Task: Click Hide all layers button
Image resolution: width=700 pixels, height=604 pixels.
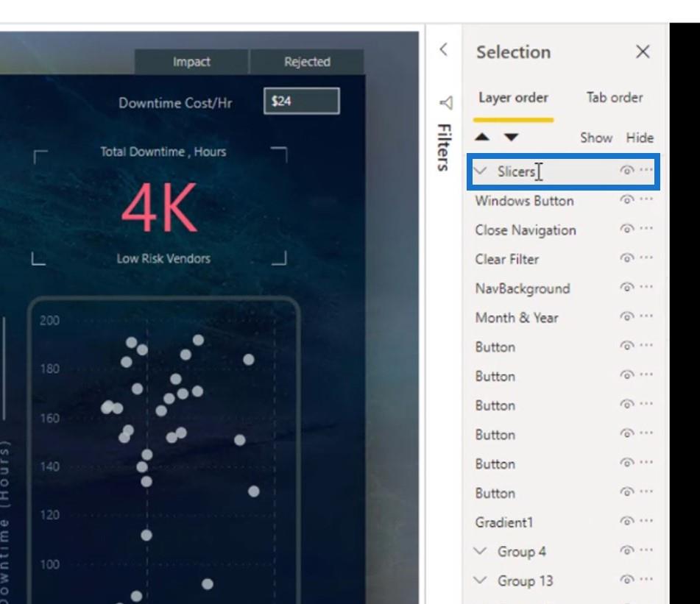Action: 640,138
